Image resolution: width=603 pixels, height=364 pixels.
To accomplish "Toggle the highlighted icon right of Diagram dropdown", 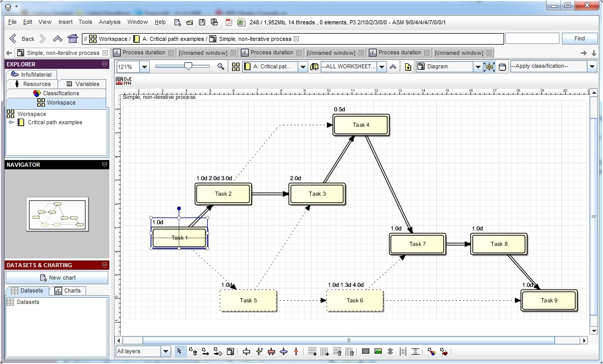I will [489, 66].
